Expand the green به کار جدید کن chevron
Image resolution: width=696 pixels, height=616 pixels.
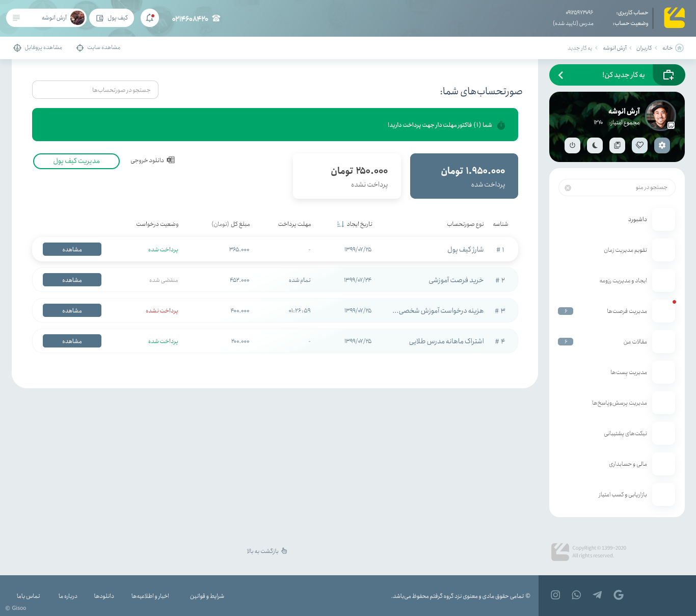tap(560, 75)
